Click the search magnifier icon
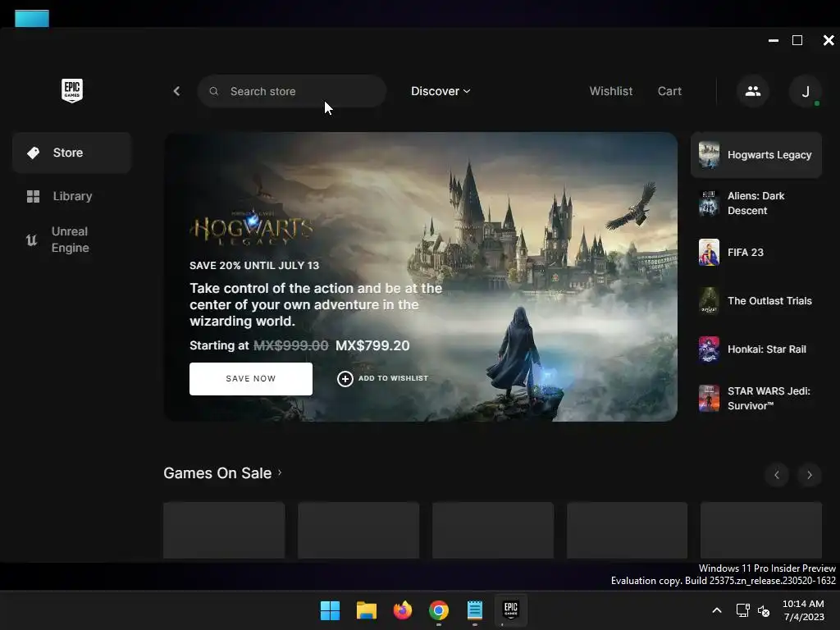 (x=214, y=91)
